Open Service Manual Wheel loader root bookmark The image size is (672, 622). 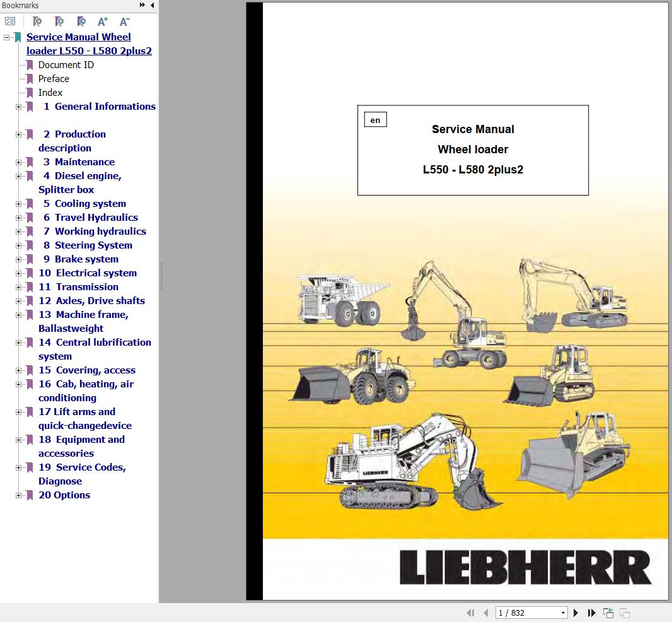[x=89, y=44]
